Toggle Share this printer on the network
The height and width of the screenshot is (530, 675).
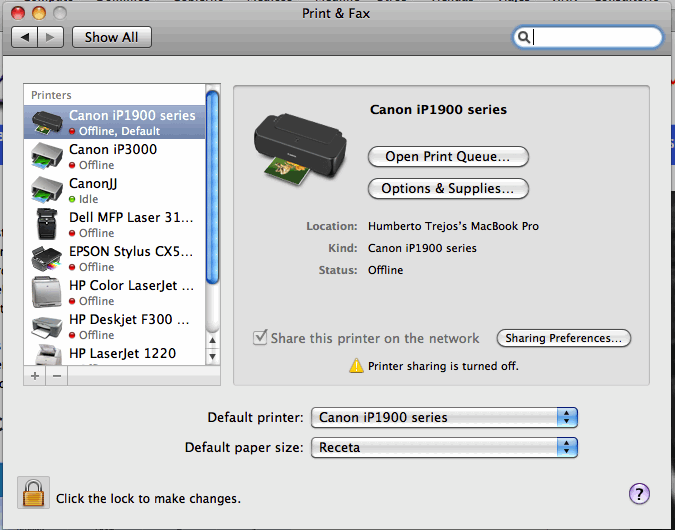[260, 338]
